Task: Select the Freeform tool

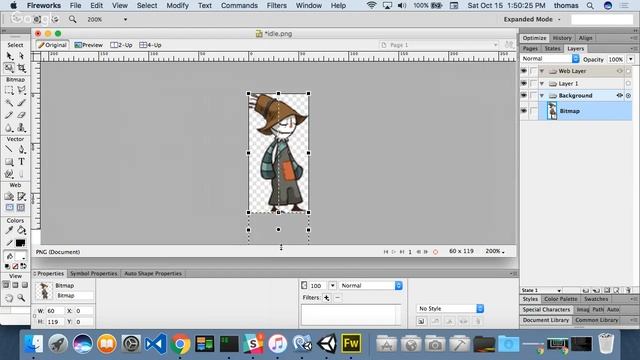Action: [x=9, y=174]
